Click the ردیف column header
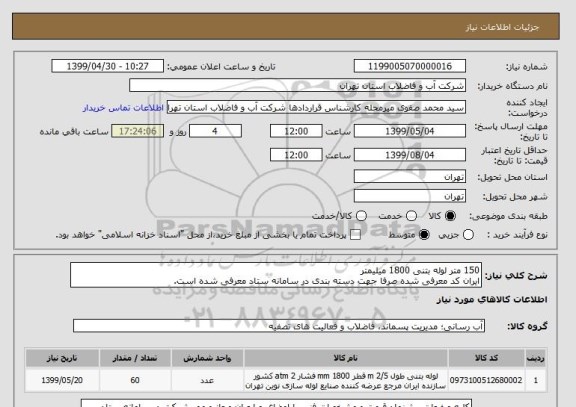576x407 pixels. 535,358
